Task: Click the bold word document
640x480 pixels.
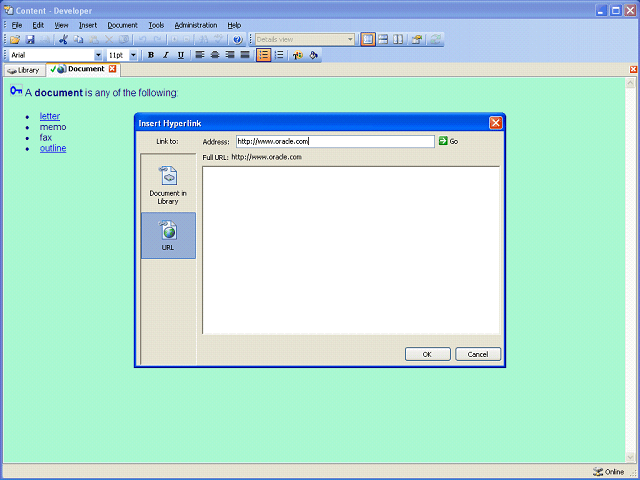Action: [59, 93]
